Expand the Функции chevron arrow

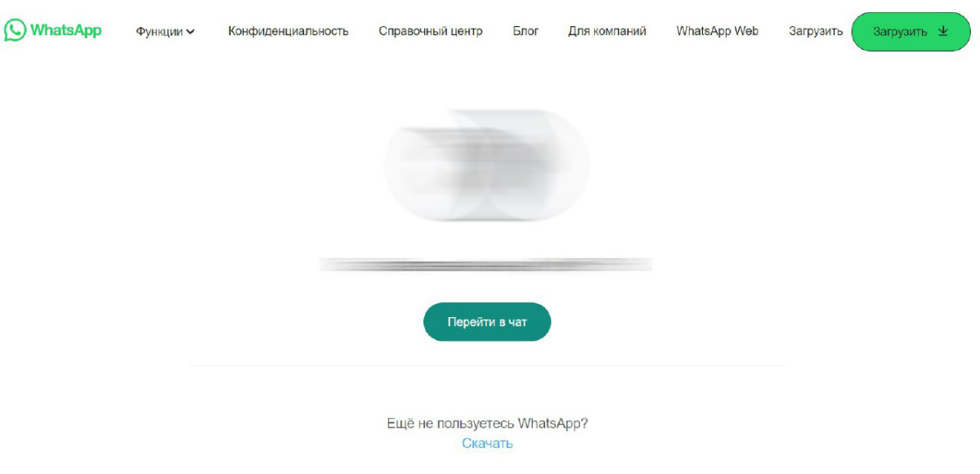[x=190, y=32]
